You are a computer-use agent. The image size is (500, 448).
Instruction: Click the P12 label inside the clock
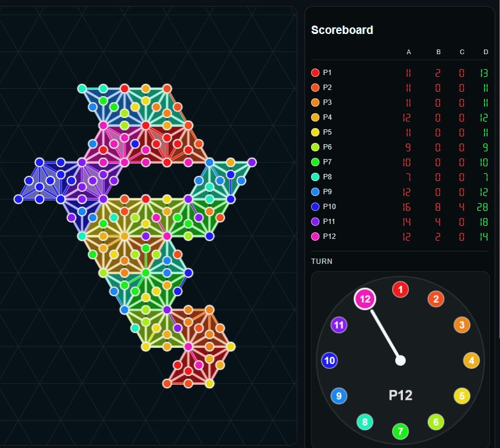click(x=400, y=395)
